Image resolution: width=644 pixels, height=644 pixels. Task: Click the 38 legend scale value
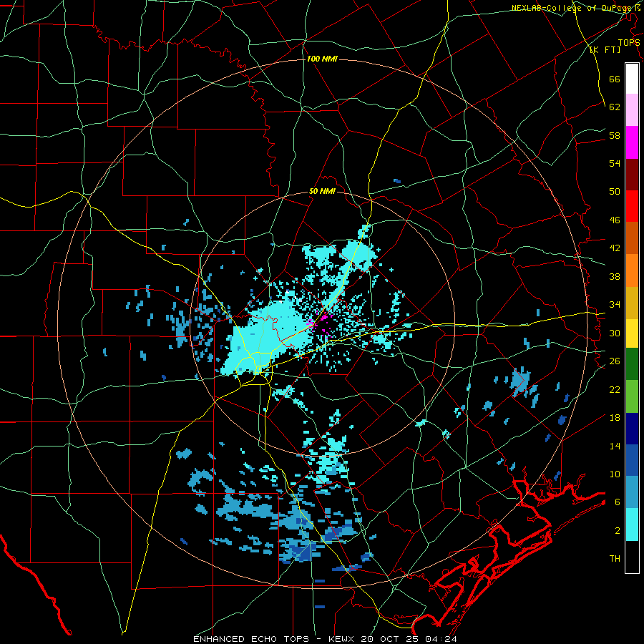pyautogui.click(x=615, y=276)
